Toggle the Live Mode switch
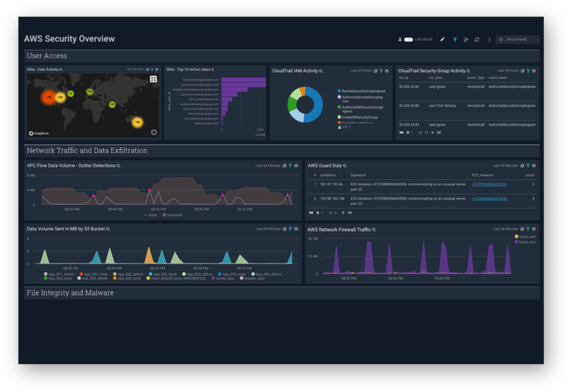This screenshot has width=570, height=392. (x=409, y=40)
